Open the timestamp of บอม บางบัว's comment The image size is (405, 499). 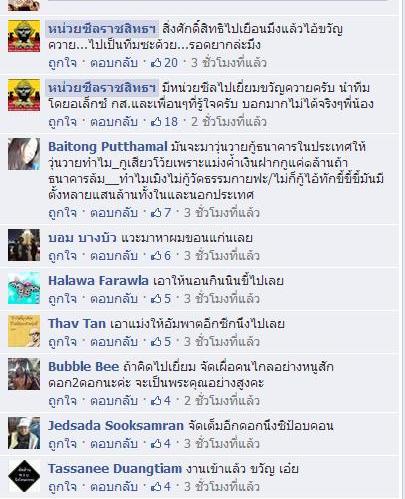click(x=222, y=256)
